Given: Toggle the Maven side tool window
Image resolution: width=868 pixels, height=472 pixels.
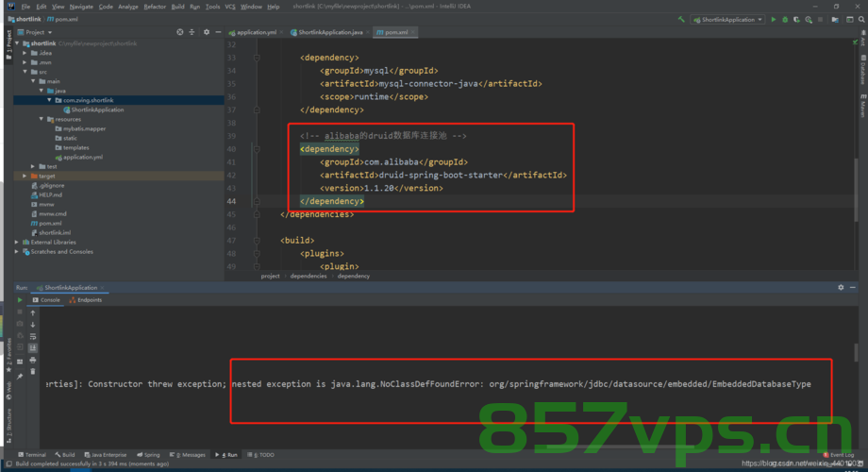Looking at the screenshot, I should (863, 106).
